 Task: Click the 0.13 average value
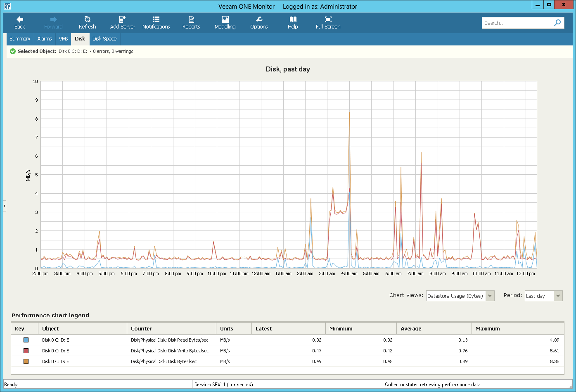[463, 340]
